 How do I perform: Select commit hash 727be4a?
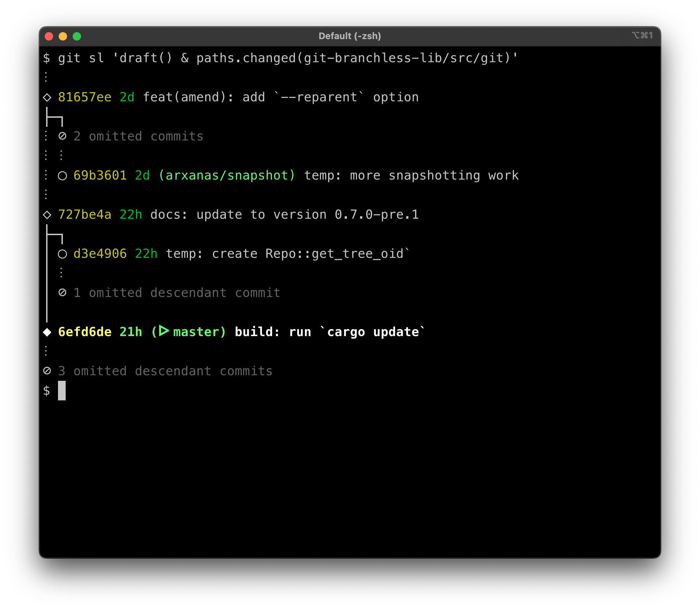click(x=85, y=215)
